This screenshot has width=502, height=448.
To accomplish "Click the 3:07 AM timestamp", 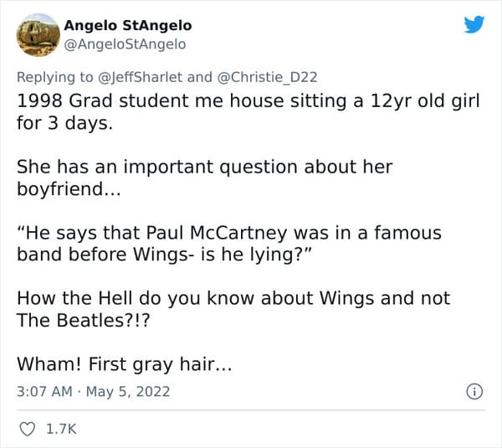I will coord(44,392).
